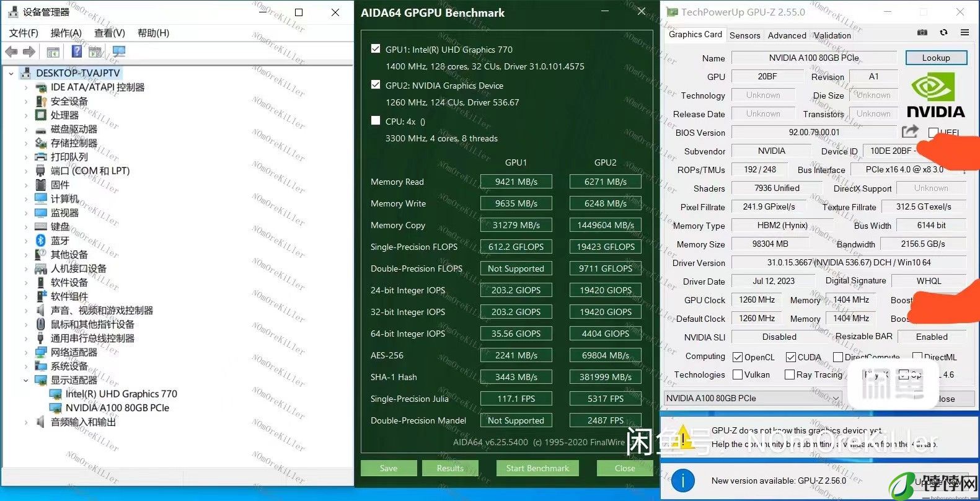980x501 pixels.
Task: Click the Device Manager title bar icon
Action: [14, 12]
